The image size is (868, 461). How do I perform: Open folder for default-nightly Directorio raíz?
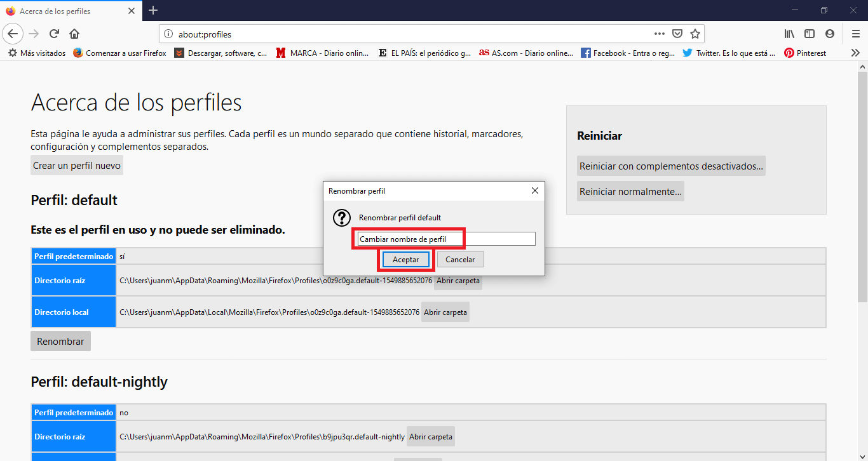(431, 436)
